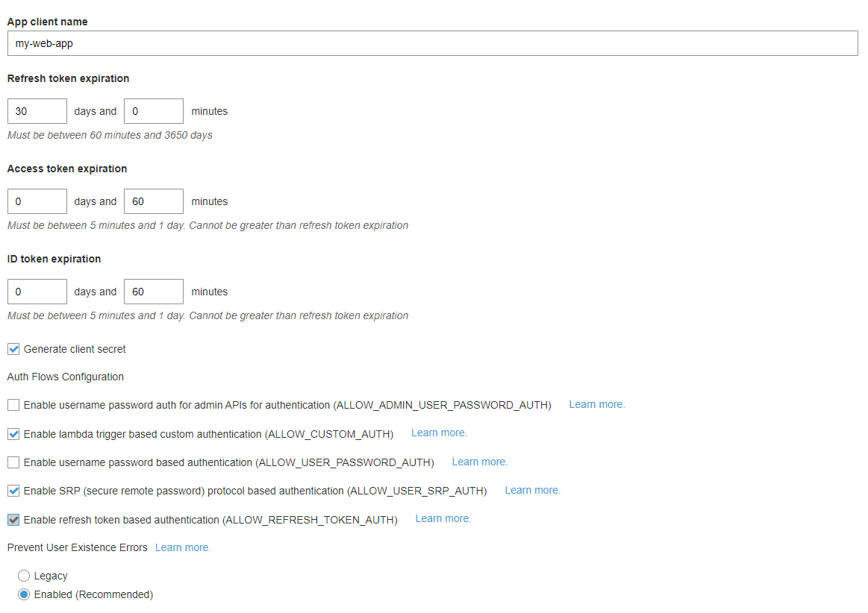Toggle ALLOW_REFRESH_TOKEN_AUTH checkbox
Screen dimensions: 868x613
[13, 520]
